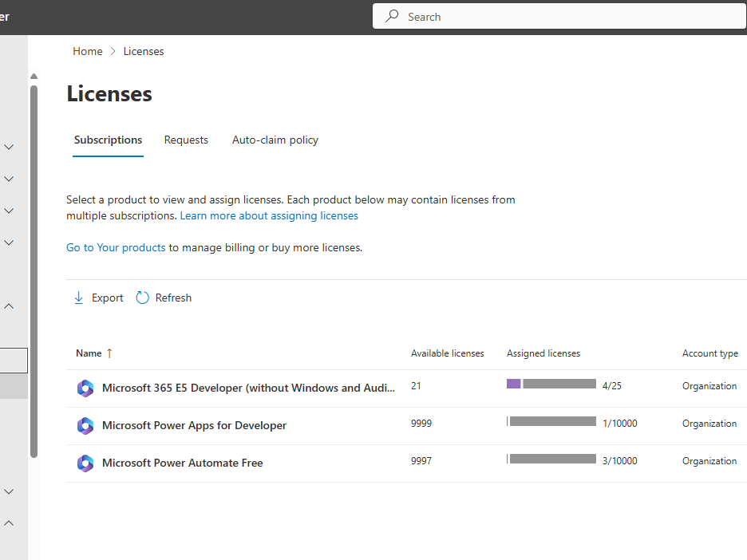Click the left sidebar vertical scrollbar

point(34,271)
